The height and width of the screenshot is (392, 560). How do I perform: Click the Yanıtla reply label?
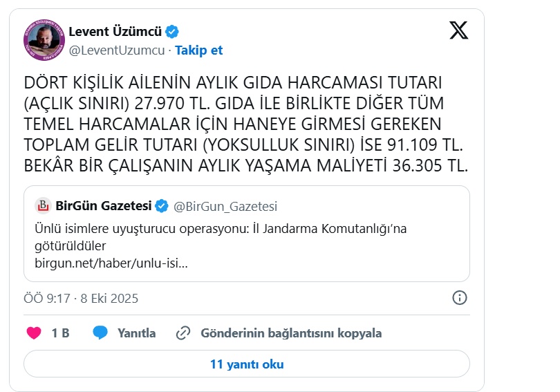[x=136, y=333]
